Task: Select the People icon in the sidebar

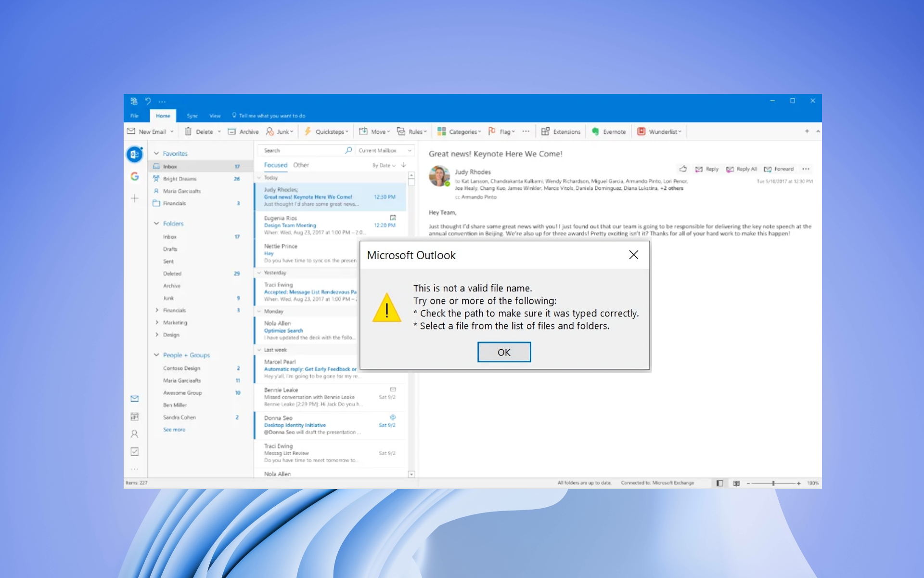Action: point(134,434)
